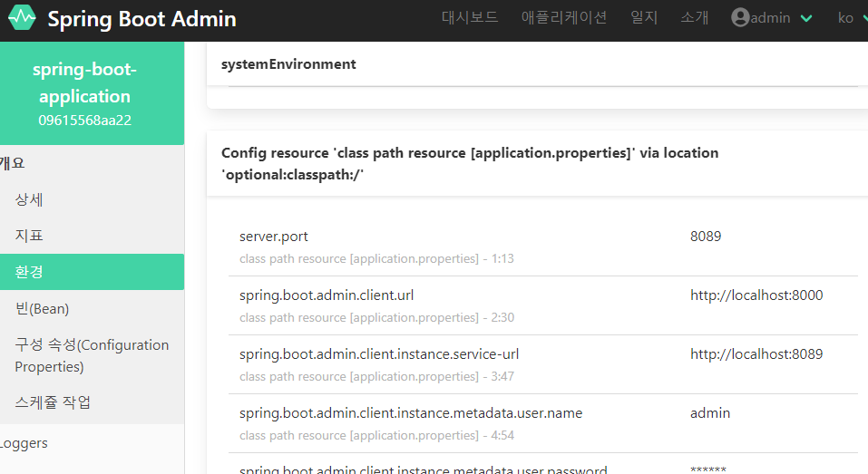Viewport: 868px width, 474px height.
Task: Click the origin text ending 2:30
Action: click(x=376, y=317)
